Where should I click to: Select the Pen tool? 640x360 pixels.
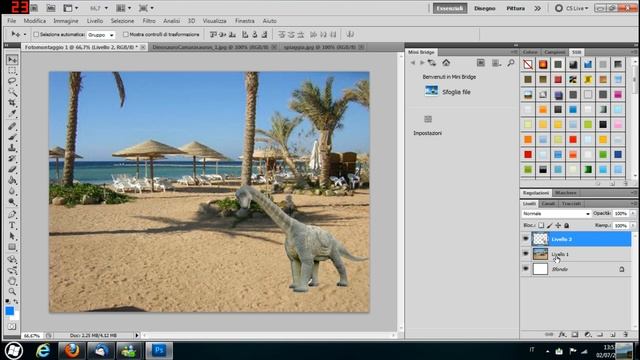point(12,214)
